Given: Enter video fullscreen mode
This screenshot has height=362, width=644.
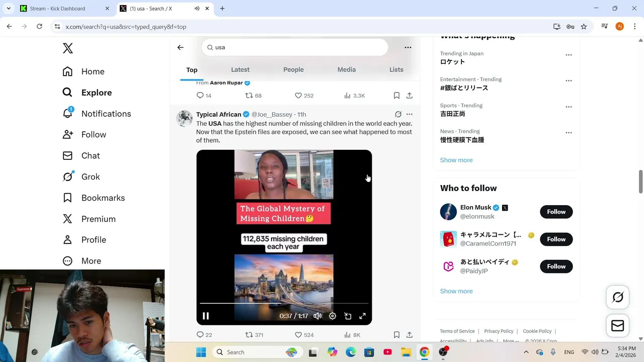Looking at the screenshot, I should coord(362,316).
